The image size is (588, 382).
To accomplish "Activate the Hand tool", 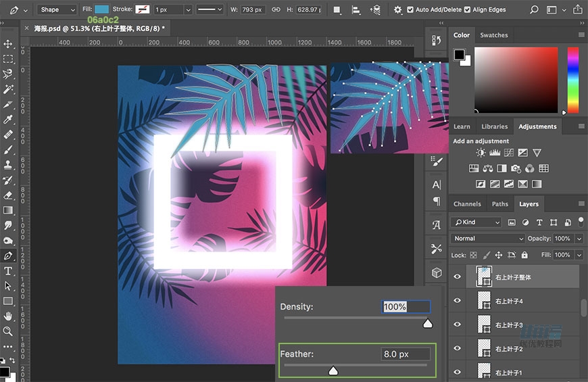I will [x=8, y=316].
